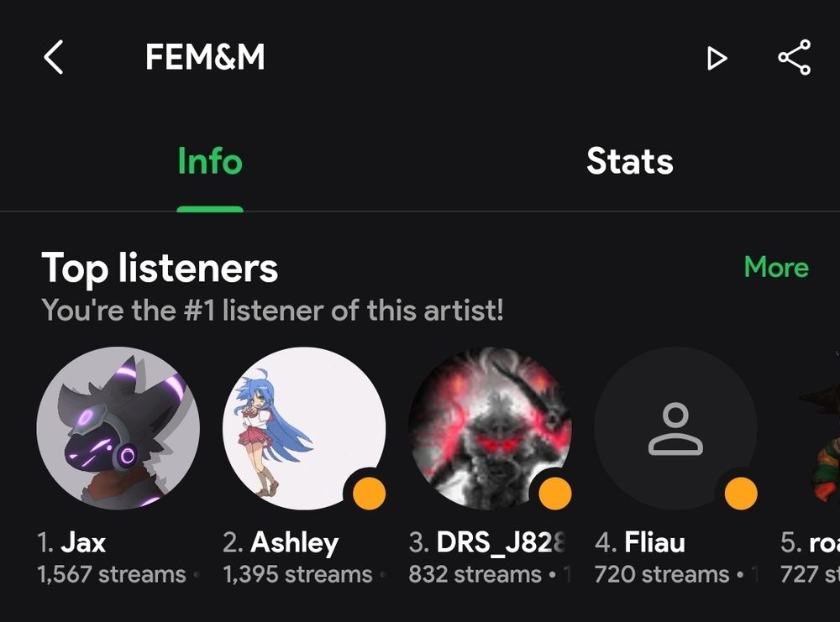Tap the Top listeners heading

(x=160, y=268)
